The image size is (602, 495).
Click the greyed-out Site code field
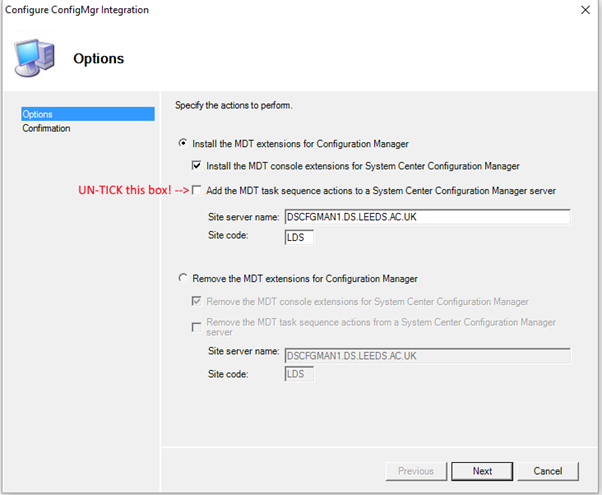pos(299,374)
